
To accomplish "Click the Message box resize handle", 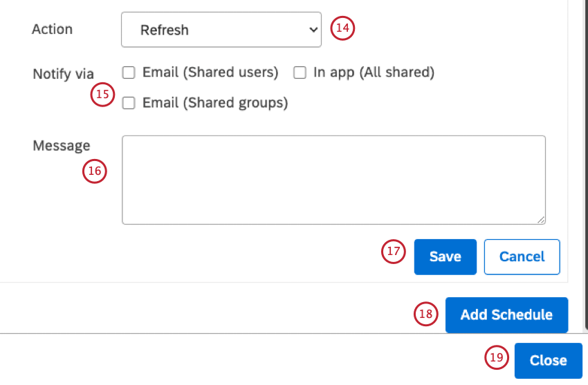I will coord(541,220).
